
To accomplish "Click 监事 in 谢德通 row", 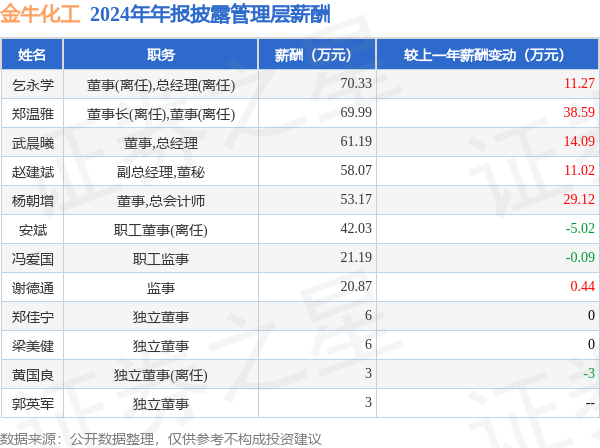I will pyautogui.click(x=161, y=288).
